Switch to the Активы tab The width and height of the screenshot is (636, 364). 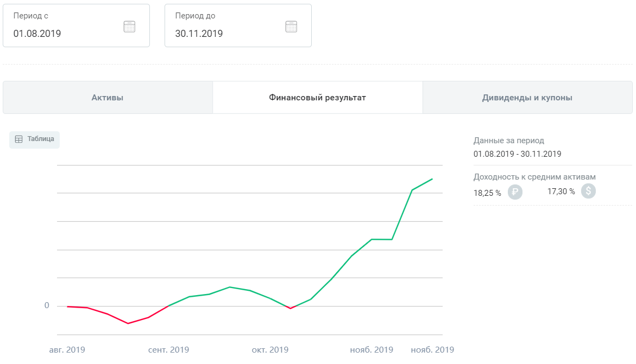(108, 98)
